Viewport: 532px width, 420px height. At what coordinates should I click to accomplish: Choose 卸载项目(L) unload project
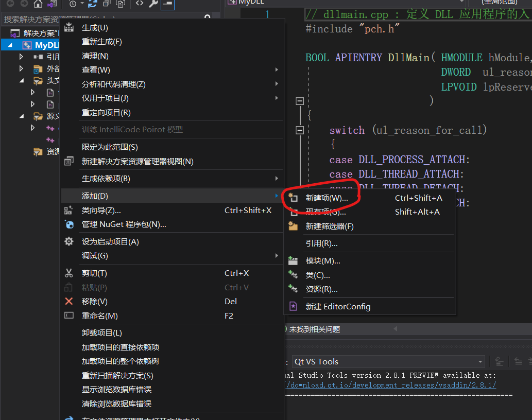tap(102, 333)
